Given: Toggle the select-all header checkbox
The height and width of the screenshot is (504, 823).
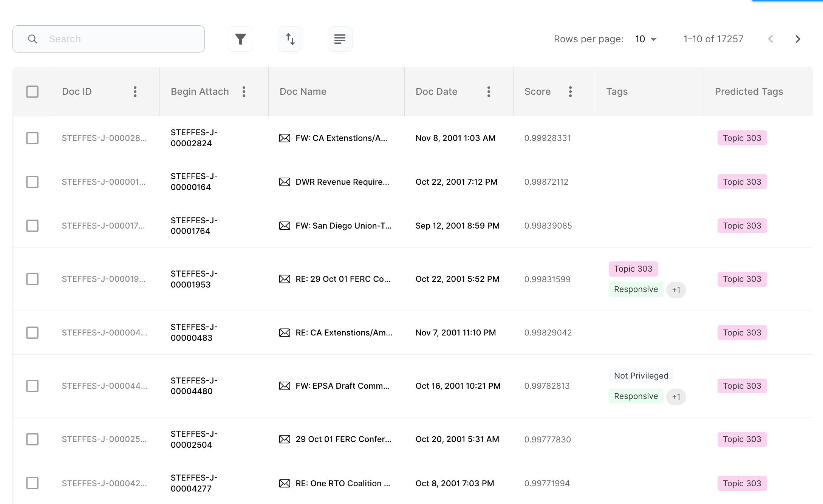Looking at the screenshot, I should (32, 91).
